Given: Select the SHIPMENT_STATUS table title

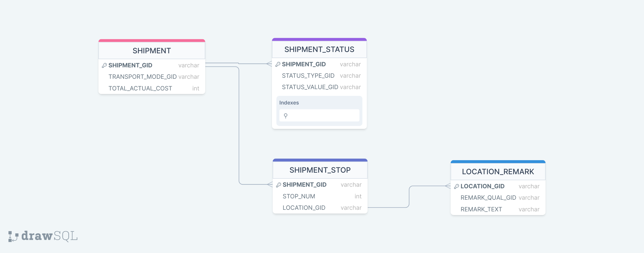Looking at the screenshot, I should 319,49.
